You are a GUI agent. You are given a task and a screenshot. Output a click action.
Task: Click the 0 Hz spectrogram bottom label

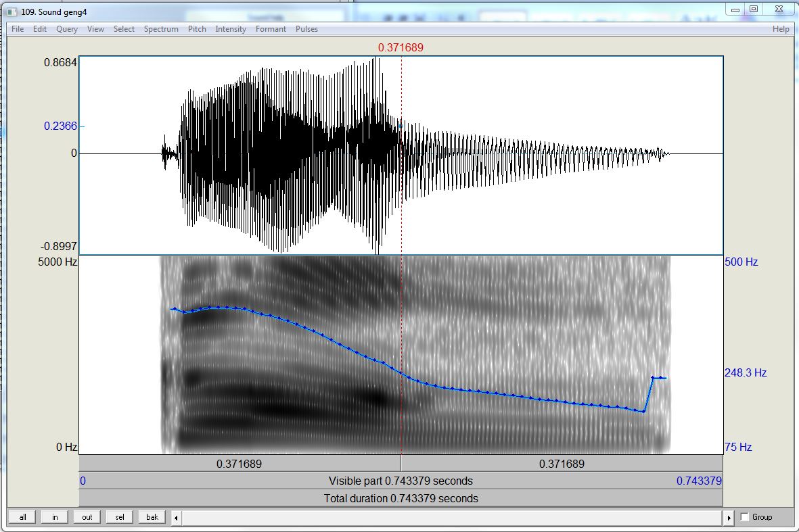coord(67,447)
